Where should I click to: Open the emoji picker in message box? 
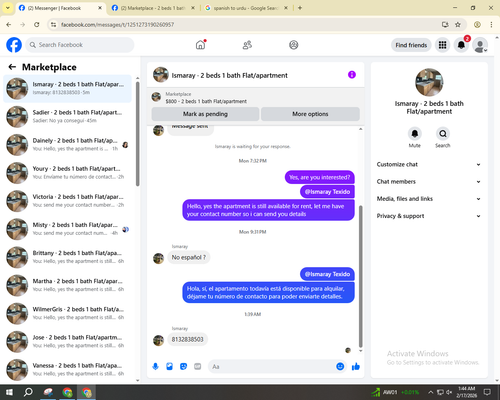[x=340, y=367]
